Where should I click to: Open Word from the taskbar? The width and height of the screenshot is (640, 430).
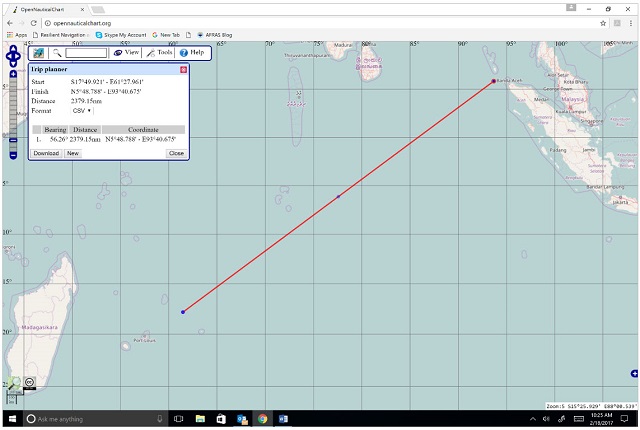[x=283, y=419]
